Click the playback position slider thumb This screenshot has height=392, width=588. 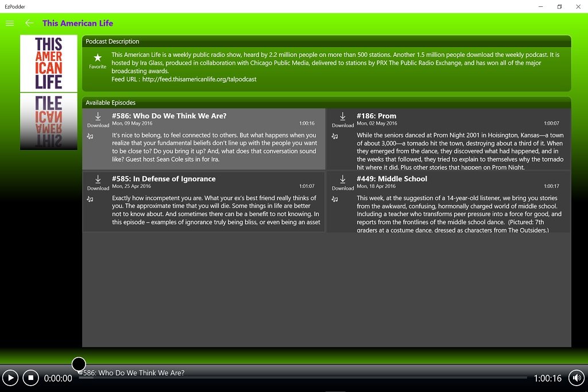point(79,364)
